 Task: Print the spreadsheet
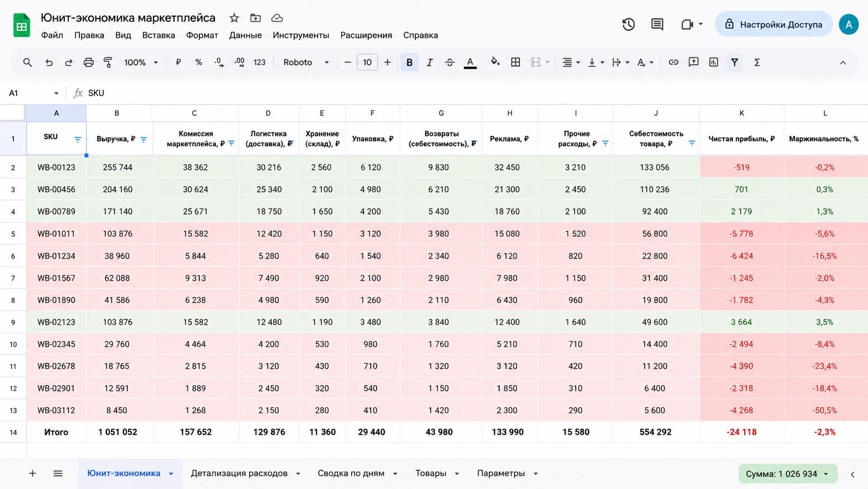coord(89,62)
